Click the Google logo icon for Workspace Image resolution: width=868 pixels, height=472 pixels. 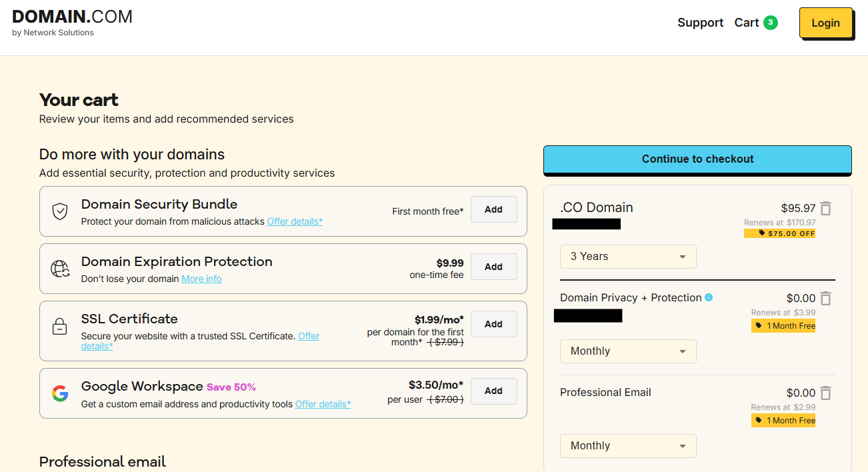tap(60, 393)
